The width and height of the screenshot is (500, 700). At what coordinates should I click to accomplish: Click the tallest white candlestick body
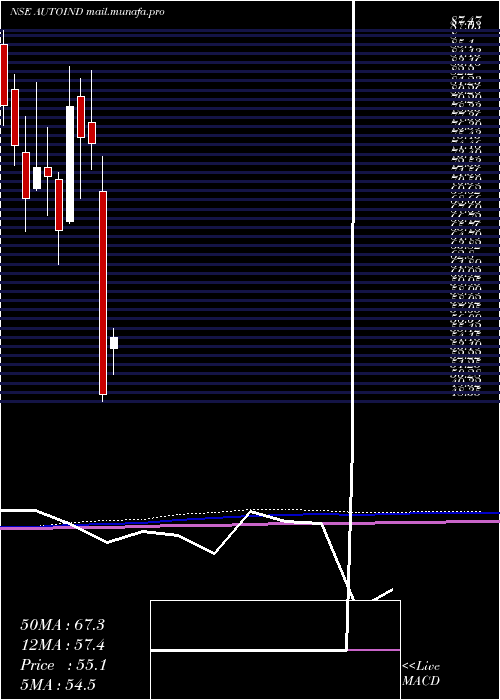(71, 164)
